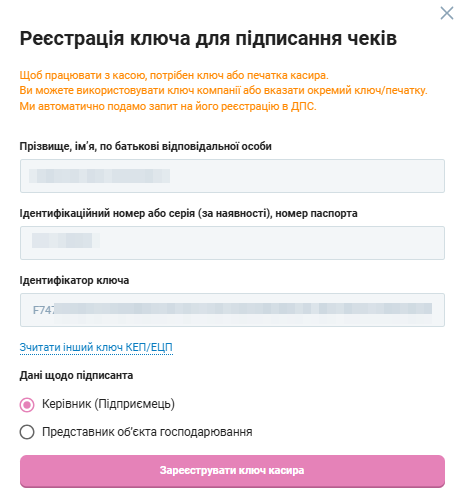The width and height of the screenshot is (463, 491).
Task: Choose Представник об'єкта господарювання radio option
Action: click(27, 432)
